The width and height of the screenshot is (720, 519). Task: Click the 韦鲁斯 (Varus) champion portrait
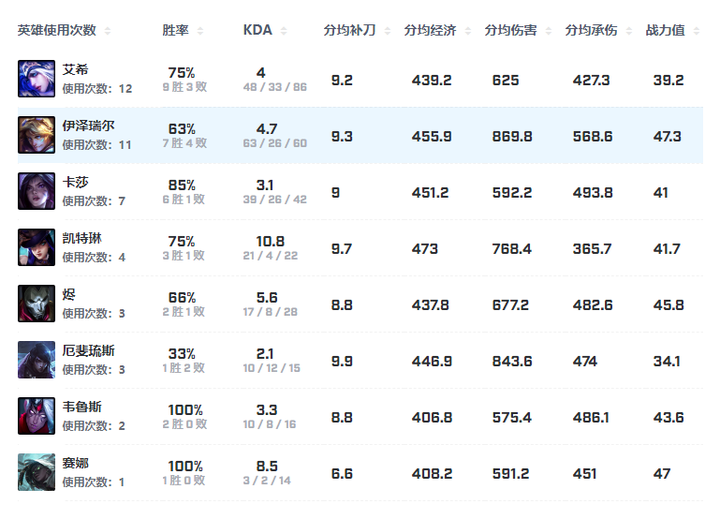coord(36,416)
